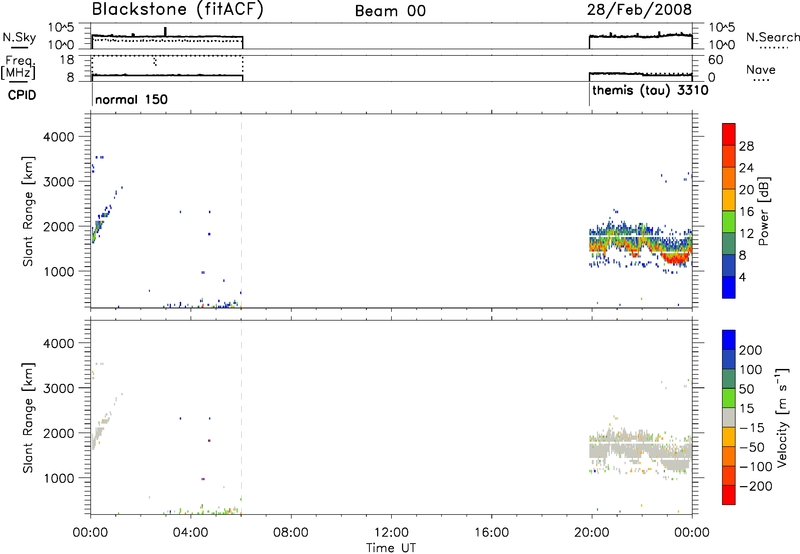Click the '-200' tick on velocity colorbar

pyautogui.click(x=756, y=486)
